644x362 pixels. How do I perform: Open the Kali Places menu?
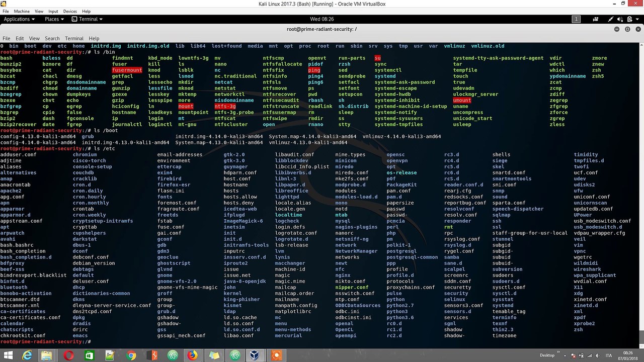pyautogui.click(x=54, y=19)
